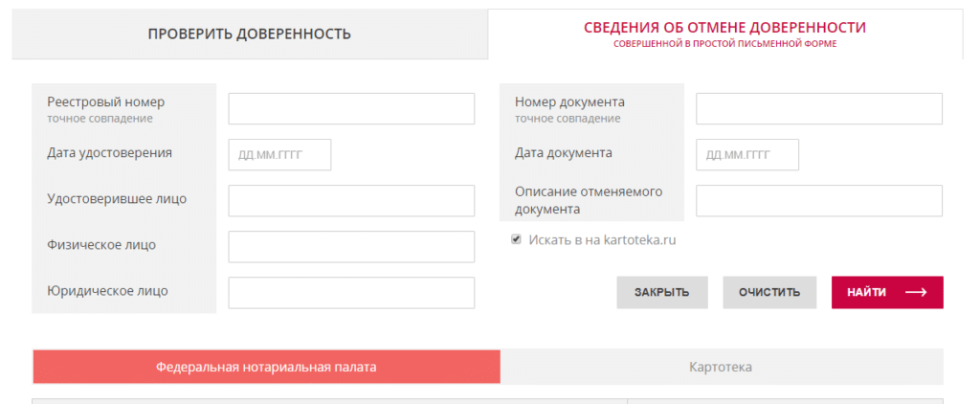
Task: Click the Физическое лицо input field
Action: click(x=351, y=247)
